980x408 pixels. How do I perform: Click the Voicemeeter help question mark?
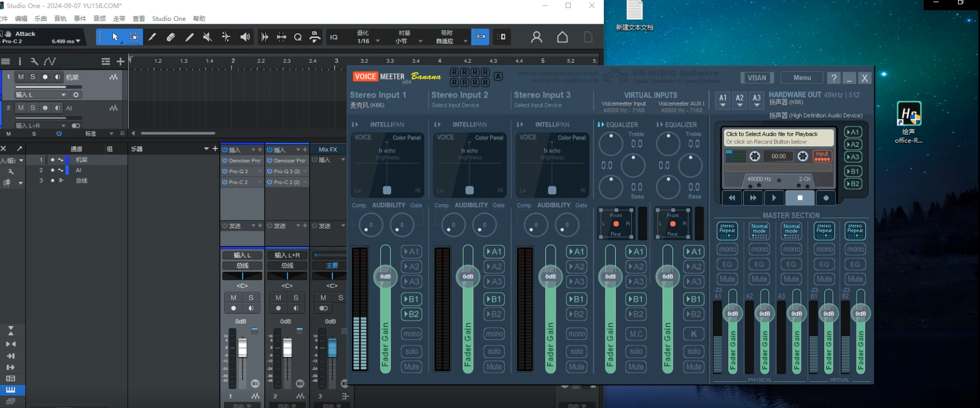tap(833, 78)
